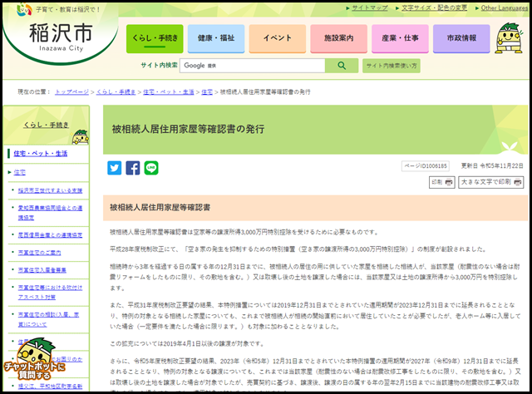
Task: Open the 施設案内 menu tab
Action: (x=338, y=39)
